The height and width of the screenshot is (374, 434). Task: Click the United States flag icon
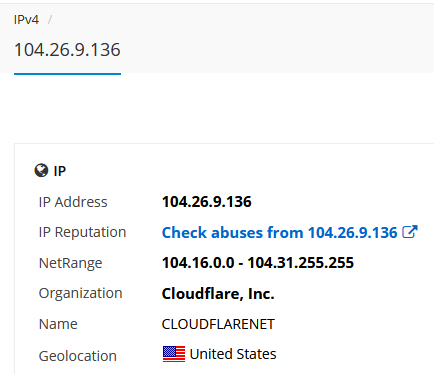pyautogui.click(x=174, y=354)
